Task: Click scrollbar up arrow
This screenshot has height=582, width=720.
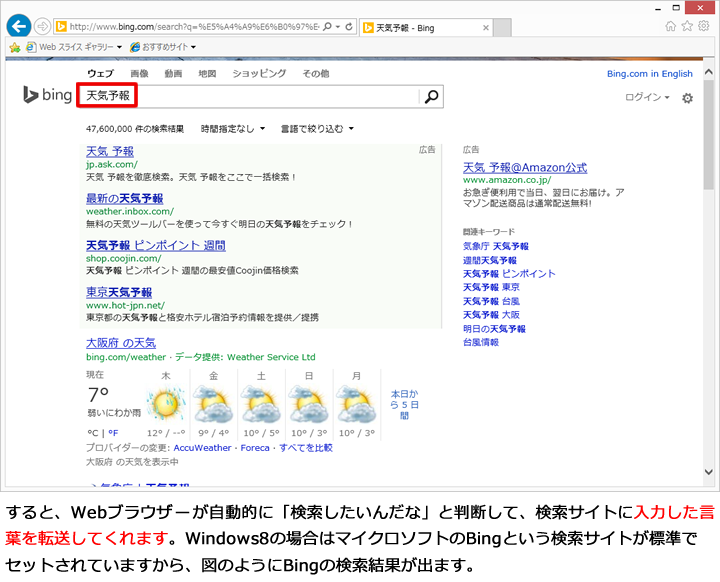Action: pyautogui.click(x=709, y=72)
